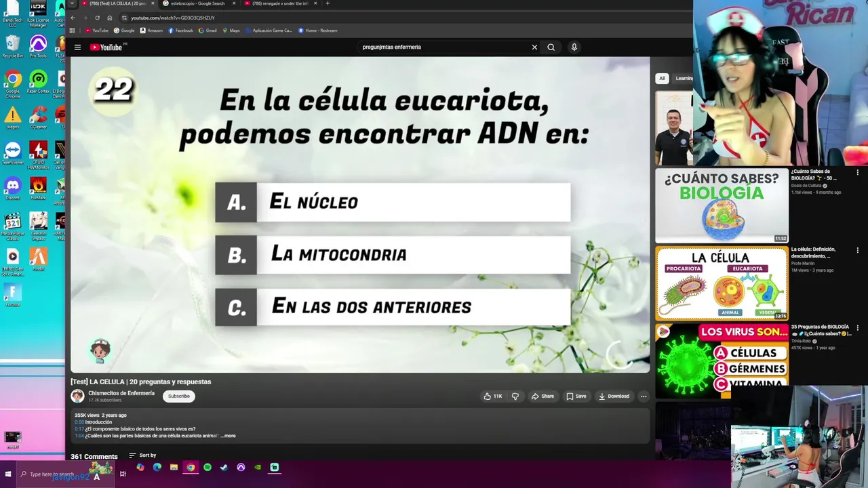Viewport: 868px width, 488px height.
Task: Open the tab search dropdown arrow
Action: [72, 3]
